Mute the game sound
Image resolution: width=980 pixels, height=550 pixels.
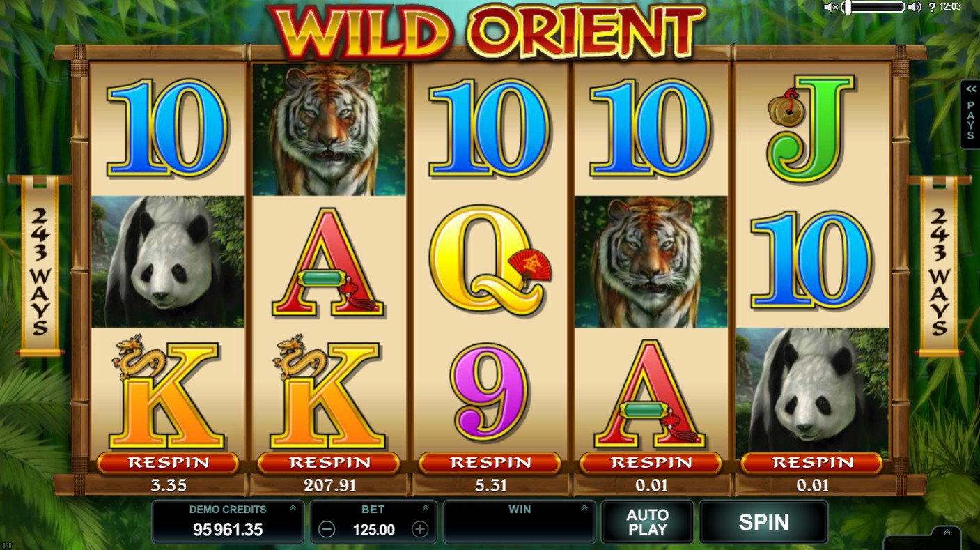point(831,7)
